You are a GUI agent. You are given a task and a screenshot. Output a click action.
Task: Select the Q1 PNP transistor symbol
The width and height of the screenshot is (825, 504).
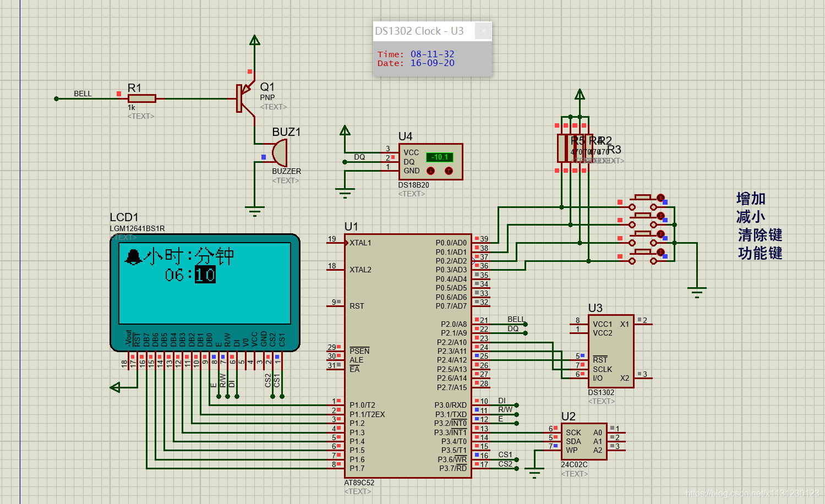245,98
